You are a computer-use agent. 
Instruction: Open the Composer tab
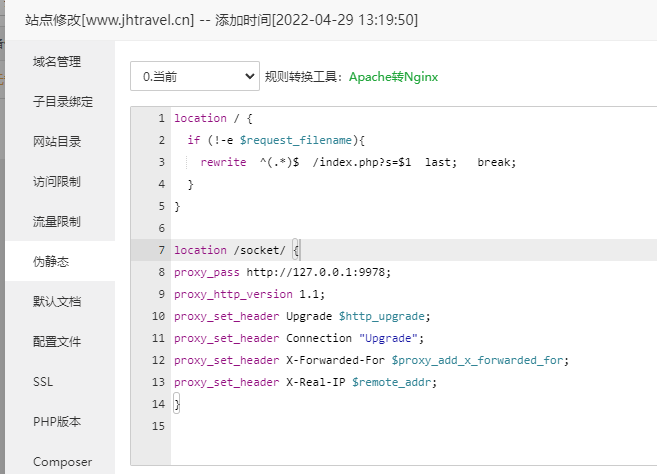pyautogui.click(x=62, y=462)
